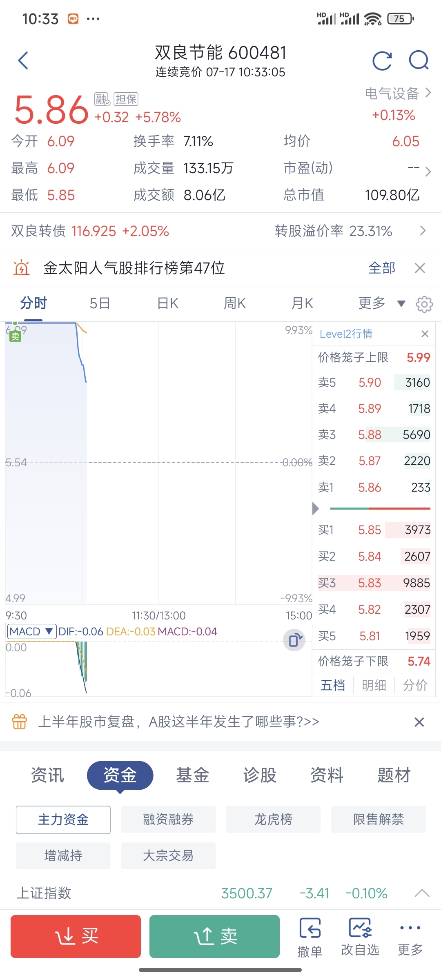Viewport: 441px width, 980px height.
Task: Open the search magnifier icon
Action: pyautogui.click(x=419, y=61)
